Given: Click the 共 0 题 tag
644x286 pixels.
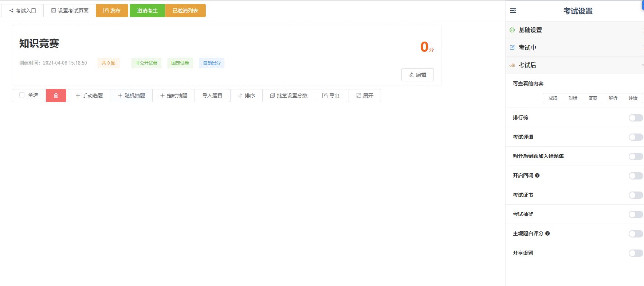Looking at the screenshot, I should click(x=109, y=63).
